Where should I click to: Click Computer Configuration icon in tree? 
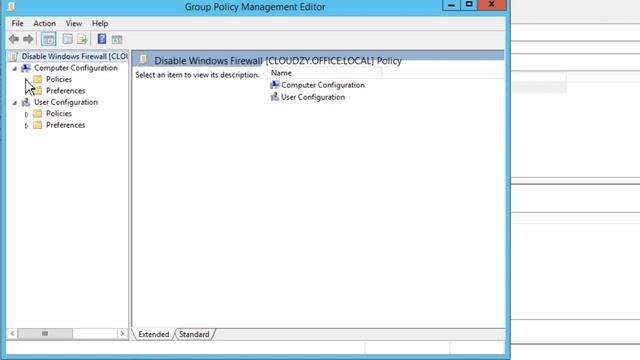[x=26, y=68]
